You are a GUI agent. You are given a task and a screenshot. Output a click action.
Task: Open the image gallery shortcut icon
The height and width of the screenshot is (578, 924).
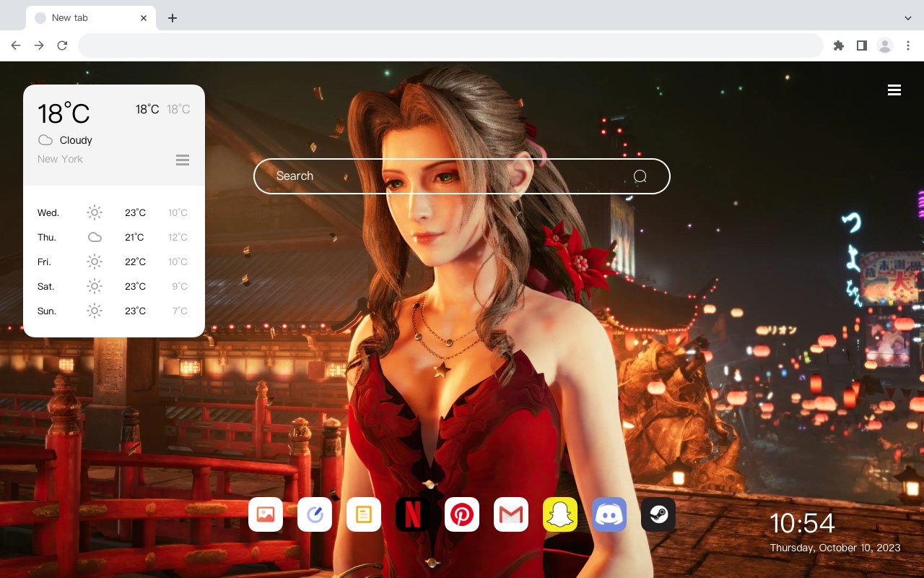[x=266, y=514]
